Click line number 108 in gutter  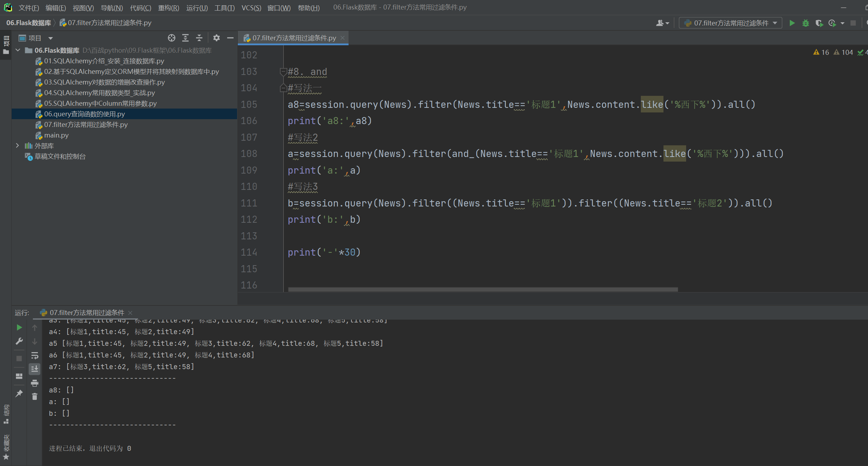coord(249,153)
